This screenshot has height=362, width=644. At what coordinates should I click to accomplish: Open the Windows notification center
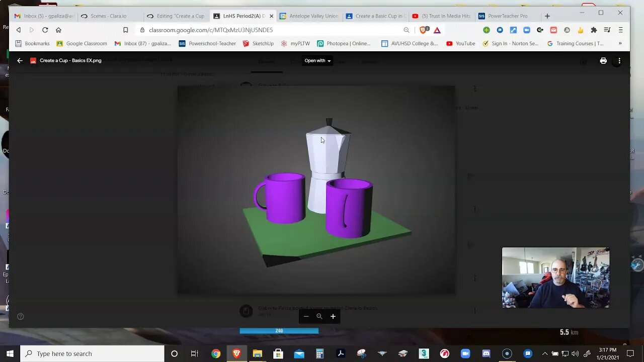(x=630, y=353)
